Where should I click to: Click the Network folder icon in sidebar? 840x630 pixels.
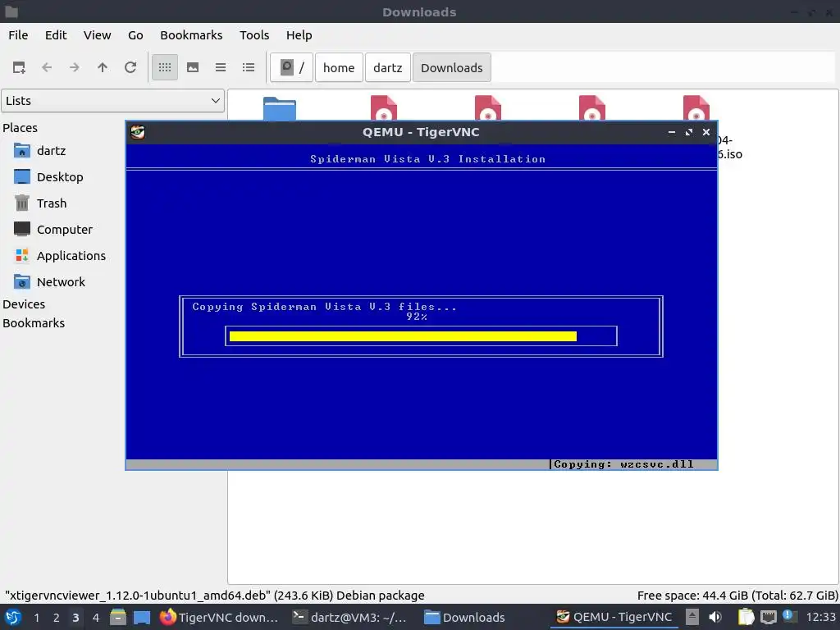[22, 282]
